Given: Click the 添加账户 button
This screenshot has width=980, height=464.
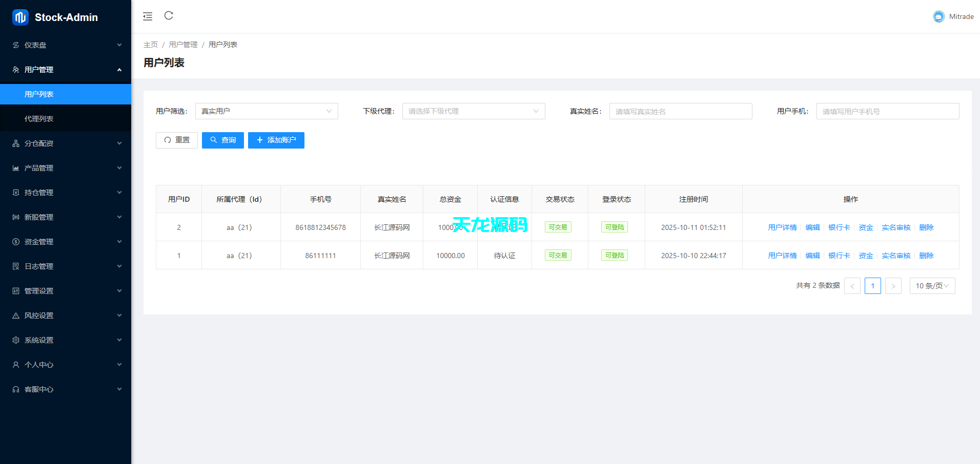Looking at the screenshot, I should click(x=276, y=140).
